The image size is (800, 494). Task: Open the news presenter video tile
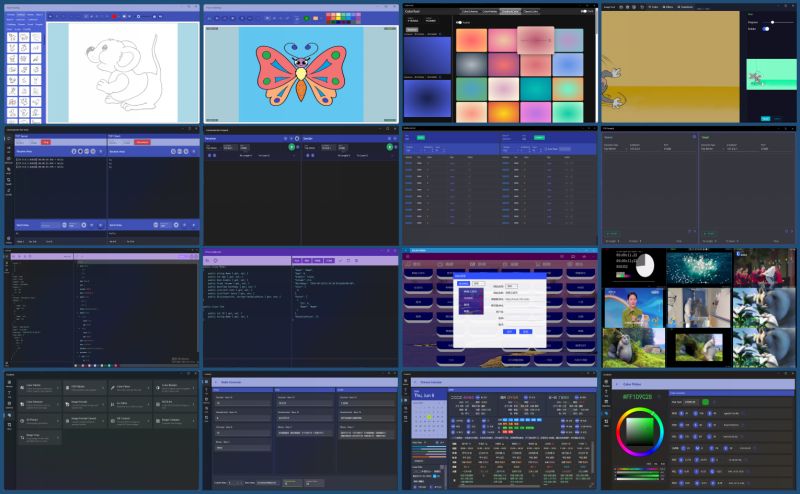point(634,308)
